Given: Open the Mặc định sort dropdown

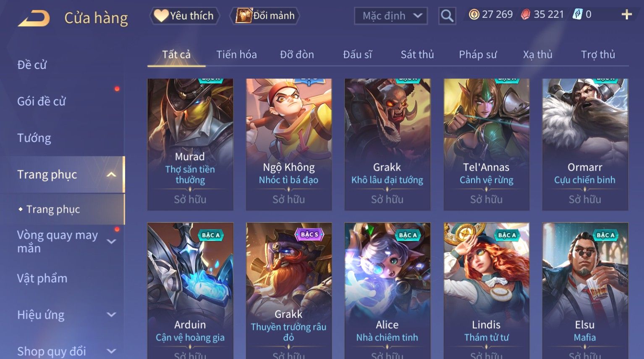Looking at the screenshot, I should pyautogui.click(x=391, y=16).
